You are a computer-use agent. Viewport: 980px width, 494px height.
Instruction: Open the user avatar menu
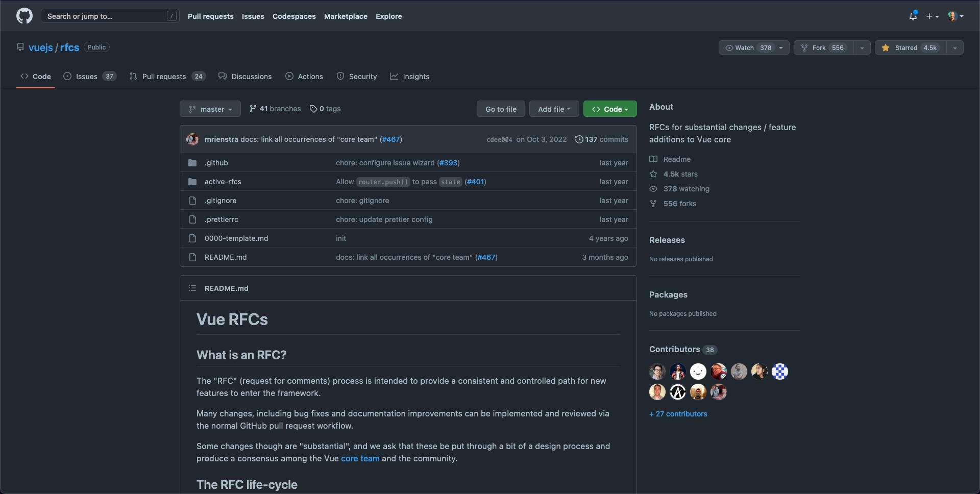click(955, 16)
